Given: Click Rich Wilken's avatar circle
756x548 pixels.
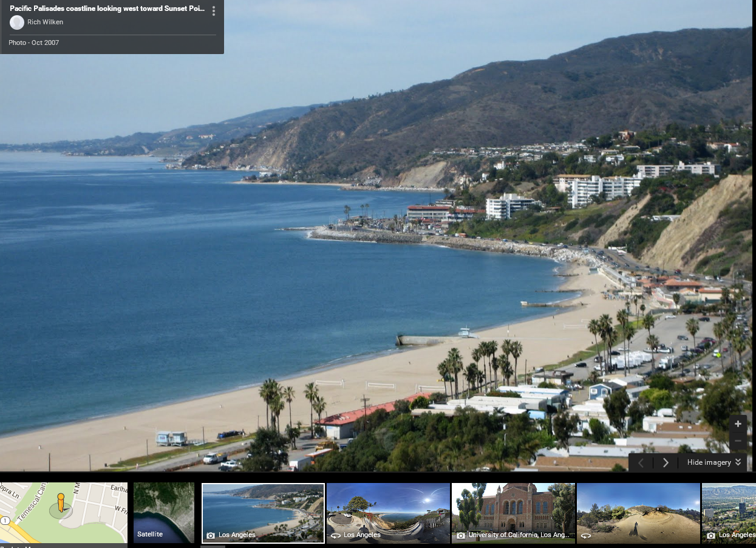Looking at the screenshot, I should point(16,22).
